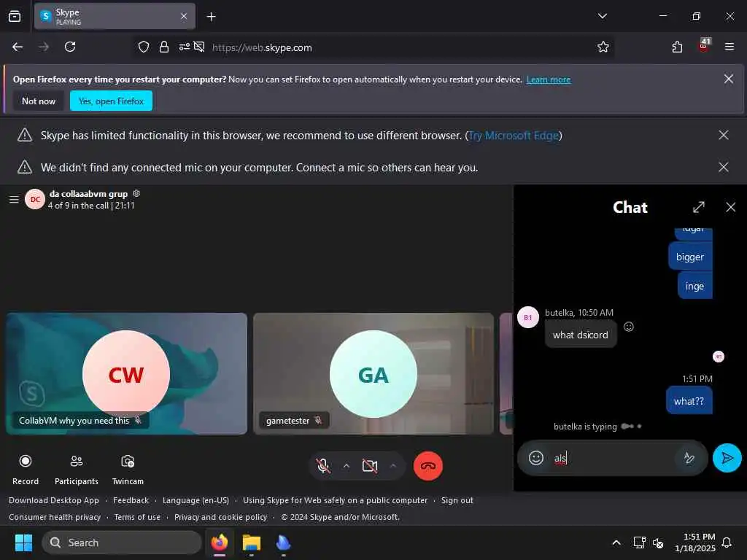Image resolution: width=747 pixels, height=560 pixels.
Task: Open the Windows Start menu
Action: (23, 542)
